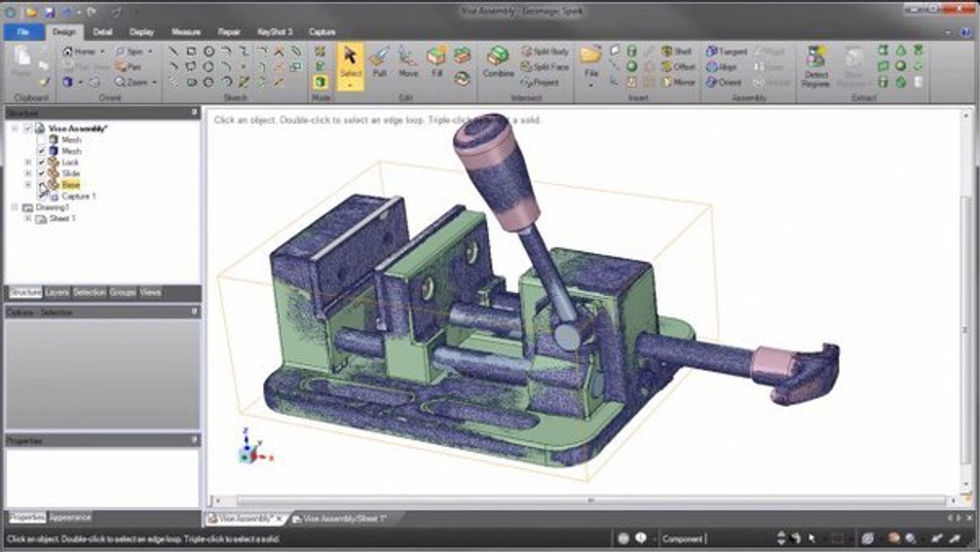The image size is (980, 552).
Task: Enable the unchecked first Mesh checkbox
Action: [x=41, y=140]
